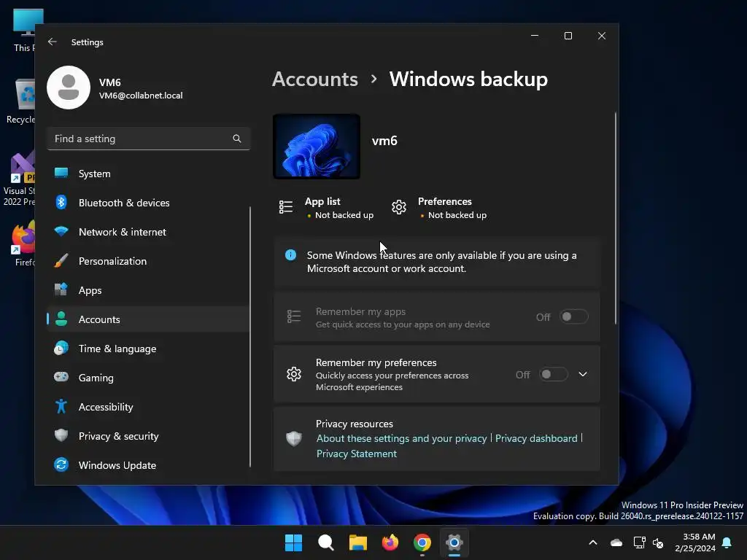This screenshot has height=560, width=747.
Task: Launch Google Chrome from the taskbar
Action: 422,542
